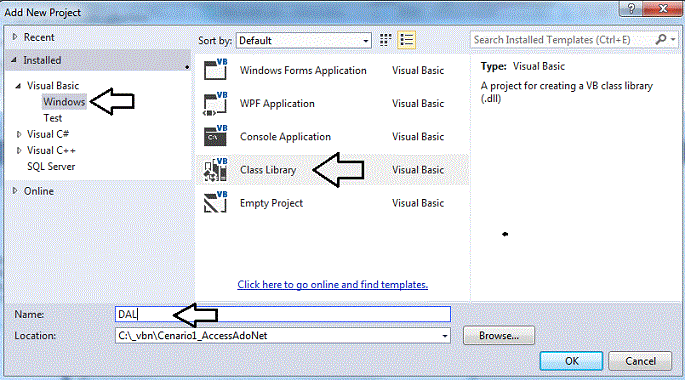
Task: Click the Recent section label
Action: (x=39, y=38)
